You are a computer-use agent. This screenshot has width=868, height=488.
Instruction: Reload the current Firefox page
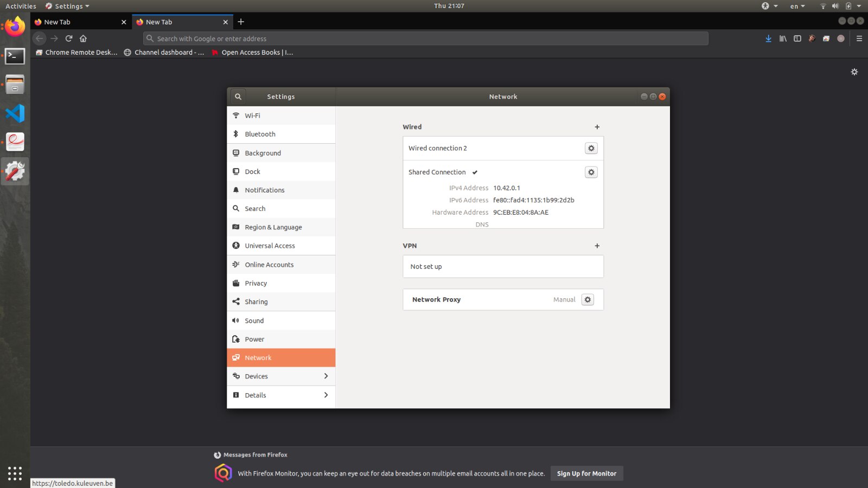(x=69, y=38)
